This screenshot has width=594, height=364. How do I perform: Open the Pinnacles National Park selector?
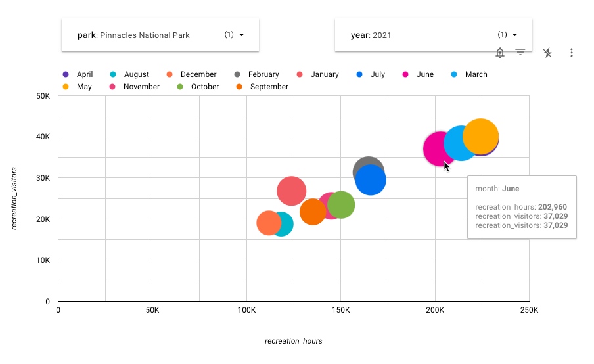point(144,35)
